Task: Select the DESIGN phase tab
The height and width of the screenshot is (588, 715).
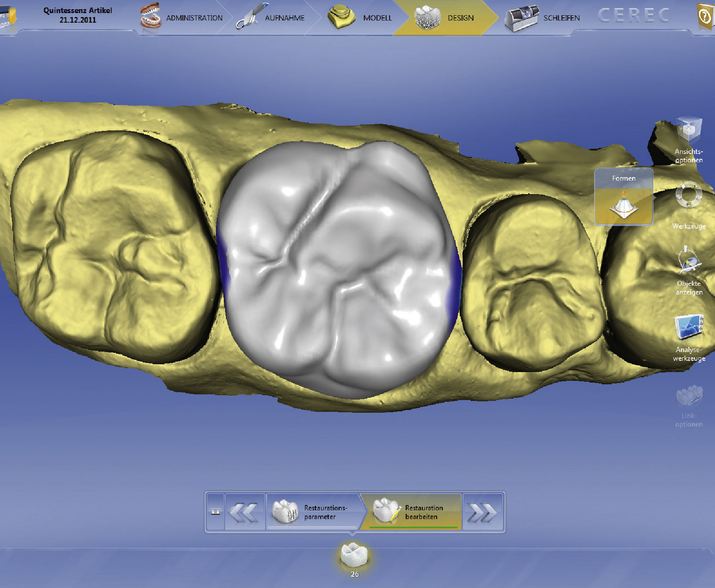Action: 445,18
